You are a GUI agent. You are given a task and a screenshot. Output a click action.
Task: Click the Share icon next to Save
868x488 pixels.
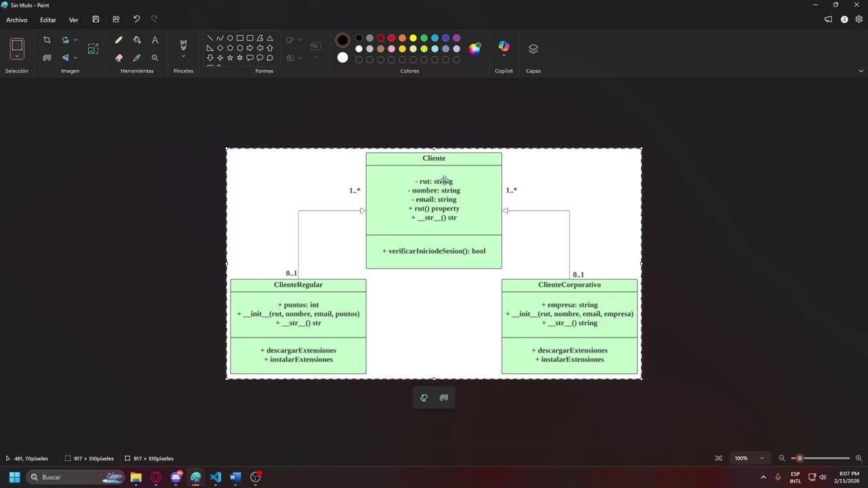point(116,20)
